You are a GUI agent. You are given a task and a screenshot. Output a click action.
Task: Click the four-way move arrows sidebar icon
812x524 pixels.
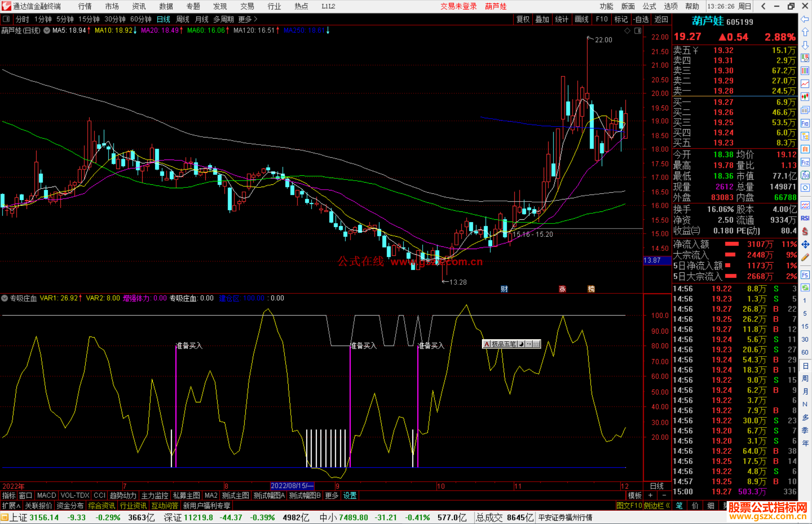click(805, 245)
